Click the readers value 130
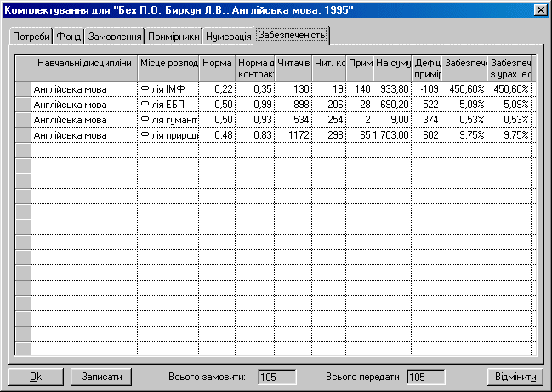The width and height of the screenshot is (552, 392). point(293,89)
